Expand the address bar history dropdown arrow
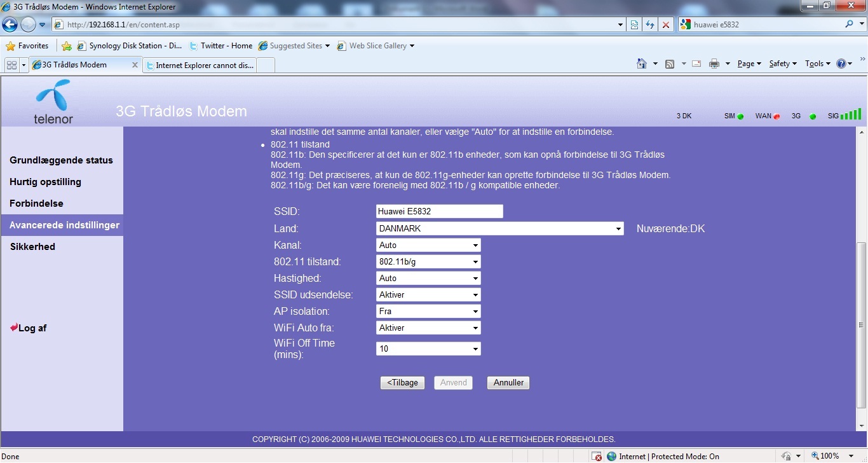The width and height of the screenshot is (868, 463). tap(621, 25)
